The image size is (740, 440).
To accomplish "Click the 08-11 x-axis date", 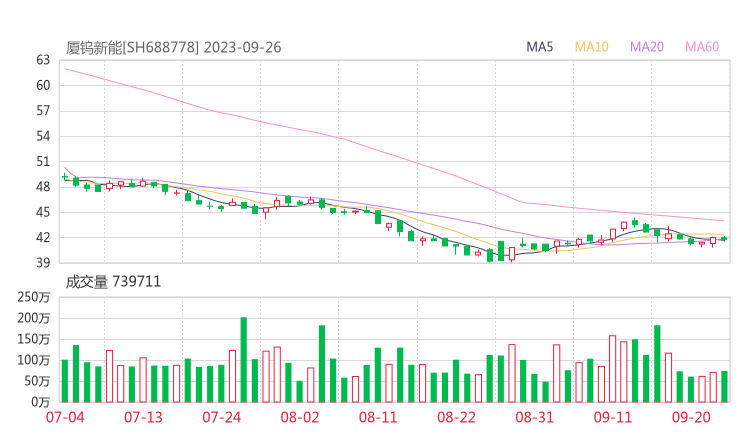I will tap(378, 416).
